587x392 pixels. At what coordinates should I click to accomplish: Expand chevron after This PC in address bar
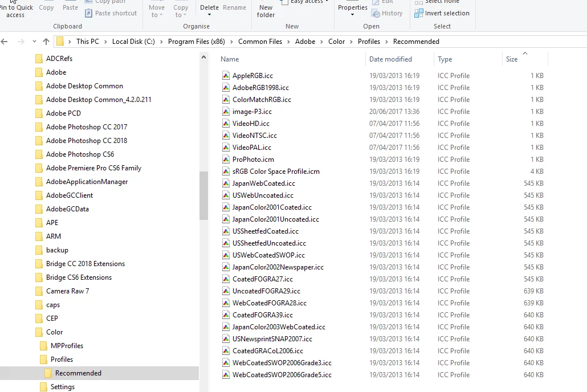point(106,42)
